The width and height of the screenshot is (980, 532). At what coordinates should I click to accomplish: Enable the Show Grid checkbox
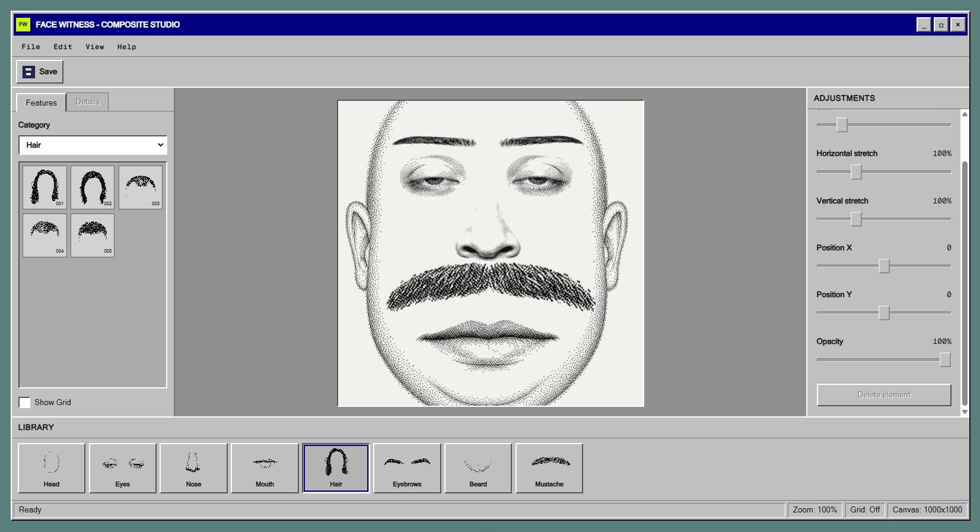pos(24,403)
